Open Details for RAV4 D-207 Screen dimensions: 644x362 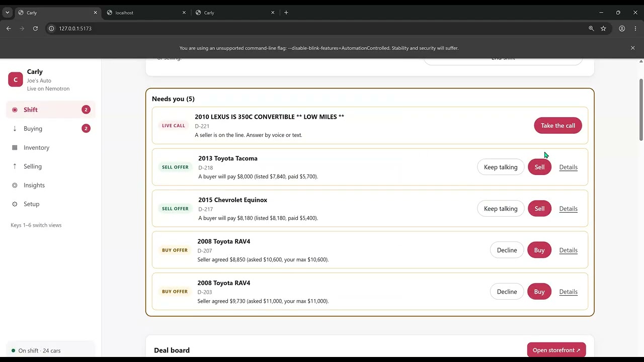(568, 250)
